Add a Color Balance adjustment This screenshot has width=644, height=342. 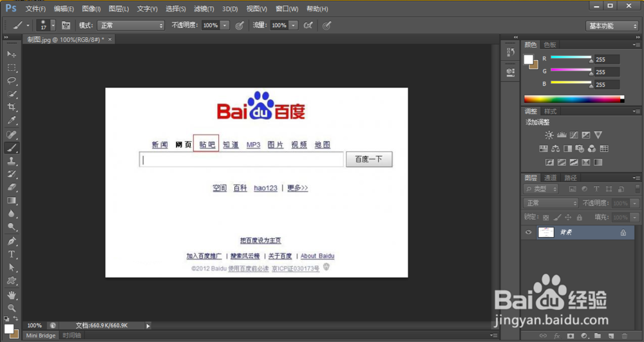(x=556, y=149)
